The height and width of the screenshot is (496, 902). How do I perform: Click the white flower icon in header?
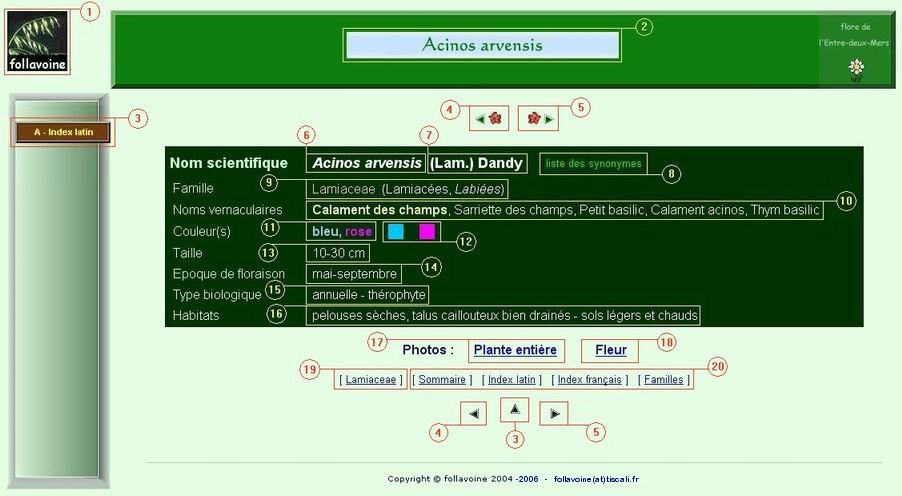click(856, 68)
